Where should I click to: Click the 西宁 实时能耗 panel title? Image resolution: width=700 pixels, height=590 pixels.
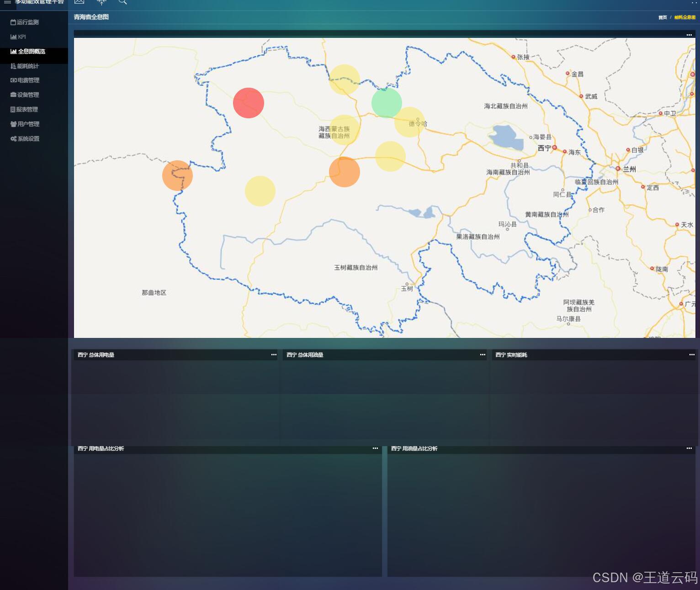click(511, 355)
